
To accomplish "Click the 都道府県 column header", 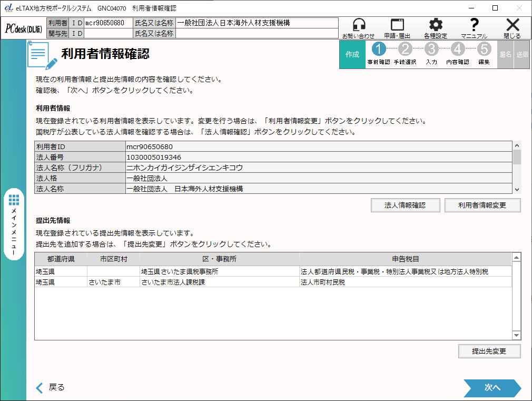I will pos(61,259).
